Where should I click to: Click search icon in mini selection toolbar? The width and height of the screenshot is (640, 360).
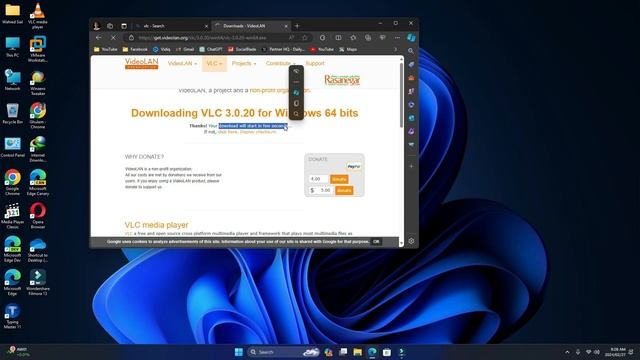pyautogui.click(x=296, y=113)
